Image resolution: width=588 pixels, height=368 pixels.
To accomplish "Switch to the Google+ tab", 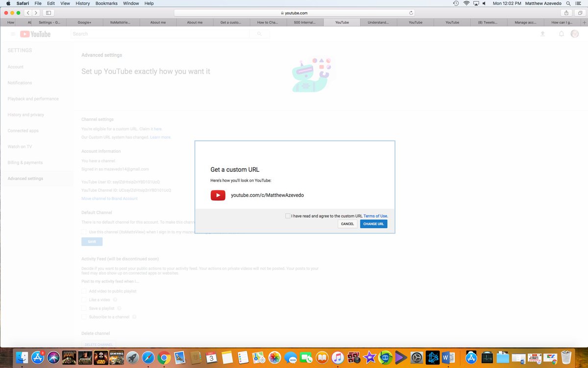I will point(85,22).
